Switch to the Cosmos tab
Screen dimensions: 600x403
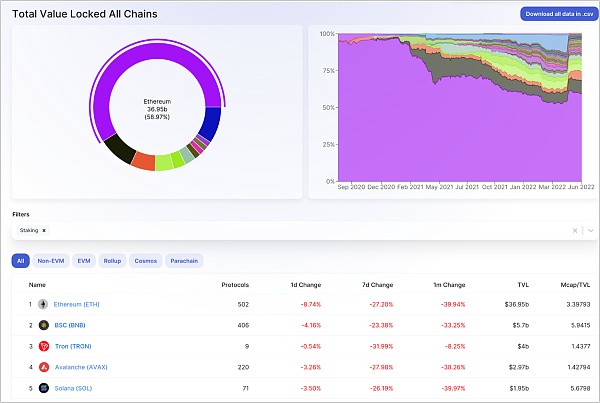(x=146, y=261)
